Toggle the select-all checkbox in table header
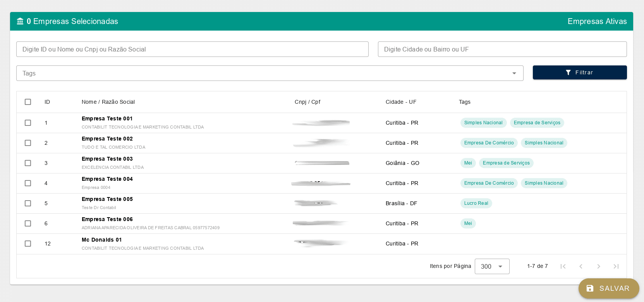The height and width of the screenshot is (302, 644). 28,102
